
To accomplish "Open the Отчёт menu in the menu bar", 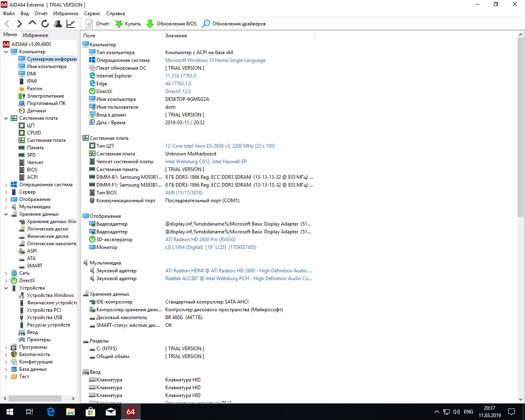I will pyautogui.click(x=41, y=14).
